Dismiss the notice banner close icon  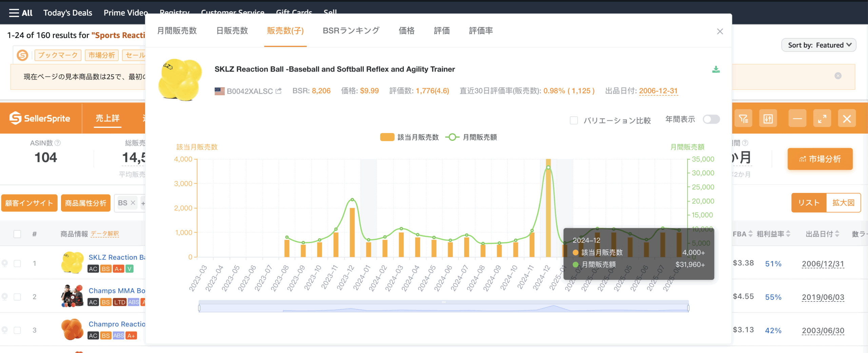point(838,76)
